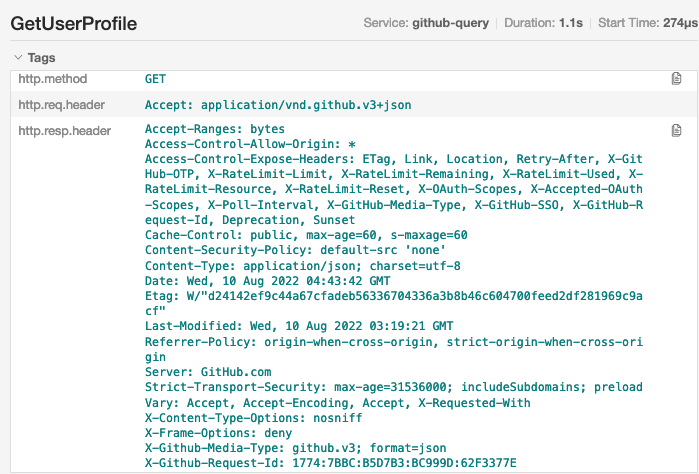Click the Strict-Transport-Security header line
Viewport: 699px width, 474px height.
pos(393,386)
